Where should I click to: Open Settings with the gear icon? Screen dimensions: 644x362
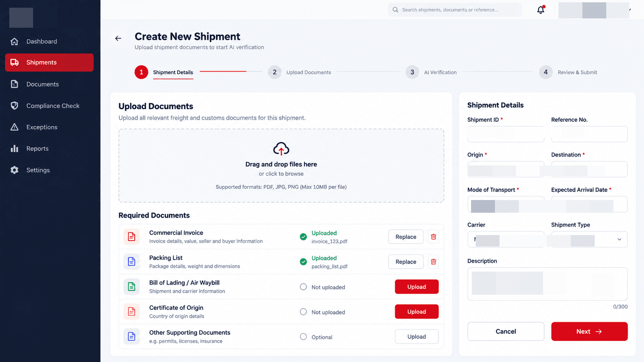[15, 170]
